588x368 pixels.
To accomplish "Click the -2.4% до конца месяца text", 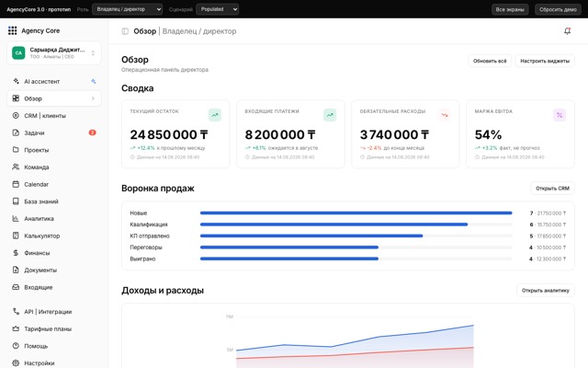I will (396, 148).
